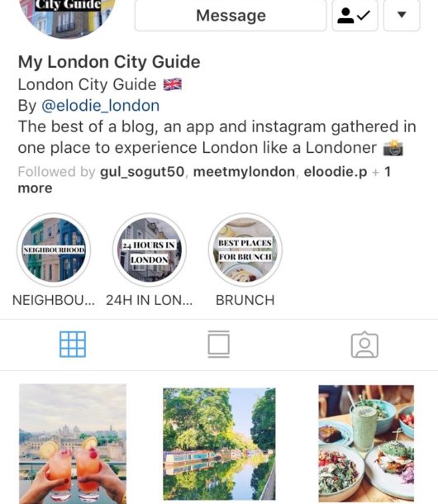
Task: Expand suggested accounts dropdown arrow
Action: coord(402,15)
